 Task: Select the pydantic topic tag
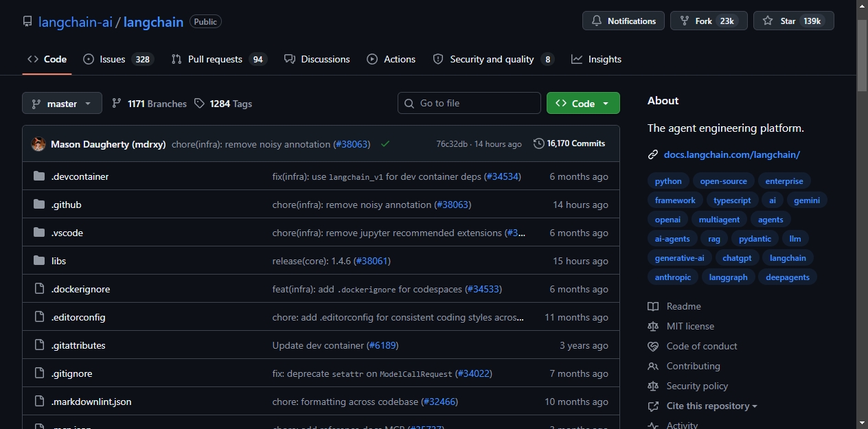(755, 239)
